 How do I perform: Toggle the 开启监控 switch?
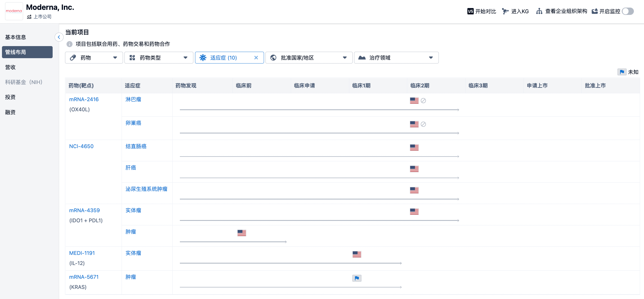click(628, 11)
